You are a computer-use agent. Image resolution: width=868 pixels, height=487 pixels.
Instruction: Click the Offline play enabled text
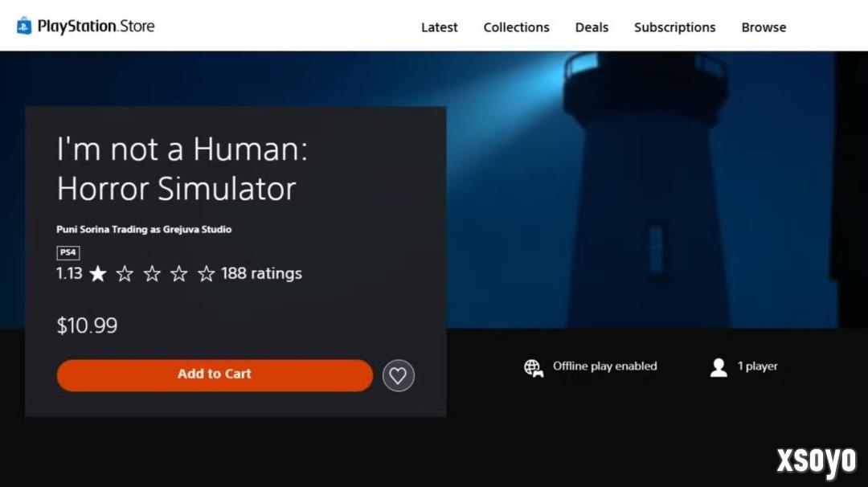[x=604, y=366]
